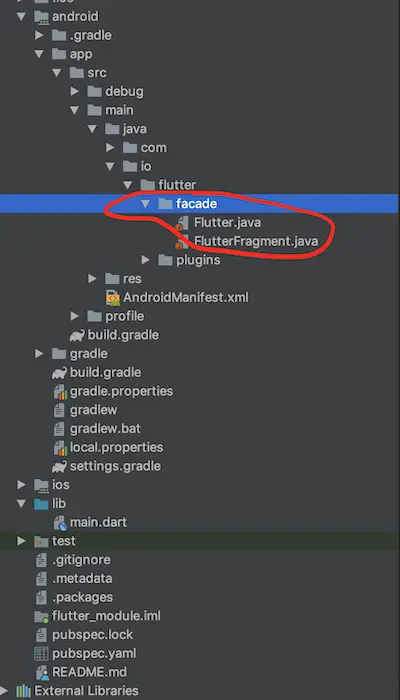Select the pubspec.lock file
This screenshot has width=400, height=700.
[92, 635]
